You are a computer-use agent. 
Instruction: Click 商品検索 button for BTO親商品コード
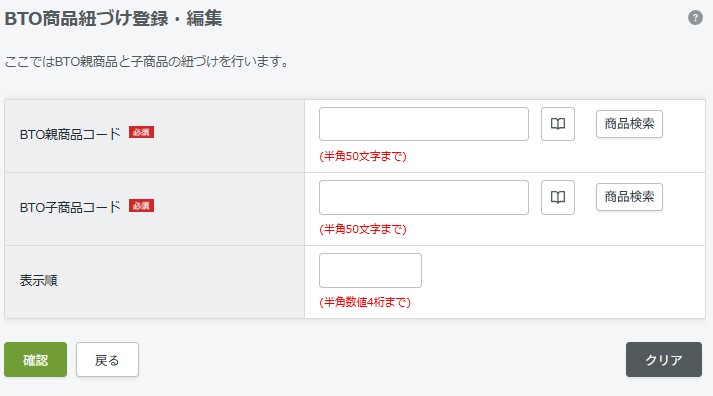(x=629, y=124)
